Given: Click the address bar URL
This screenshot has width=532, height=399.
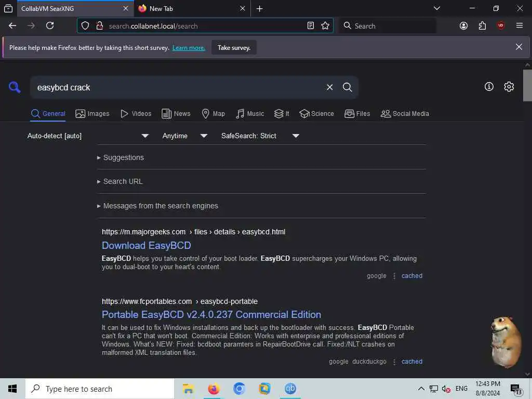Looking at the screenshot, I should [x=153, y=26].
